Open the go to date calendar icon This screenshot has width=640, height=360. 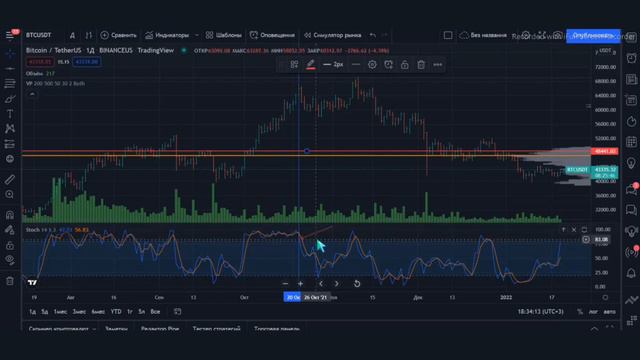(178, 311)
